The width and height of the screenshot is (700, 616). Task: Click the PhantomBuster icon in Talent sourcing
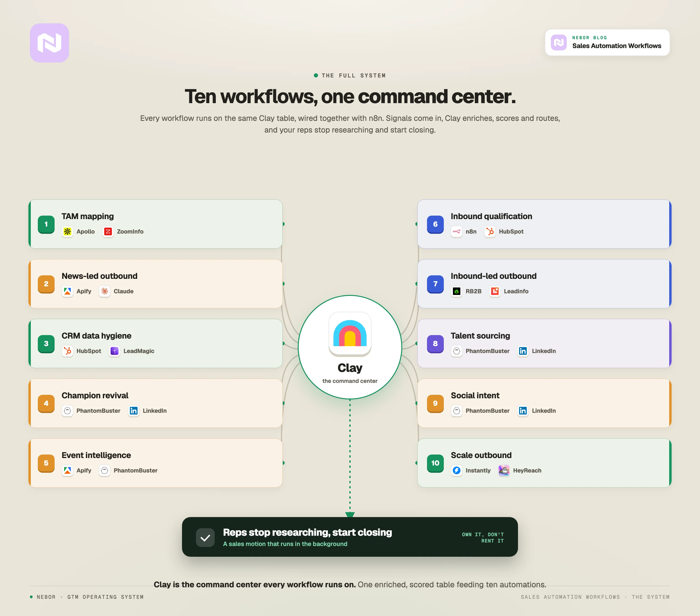point(456,351)
